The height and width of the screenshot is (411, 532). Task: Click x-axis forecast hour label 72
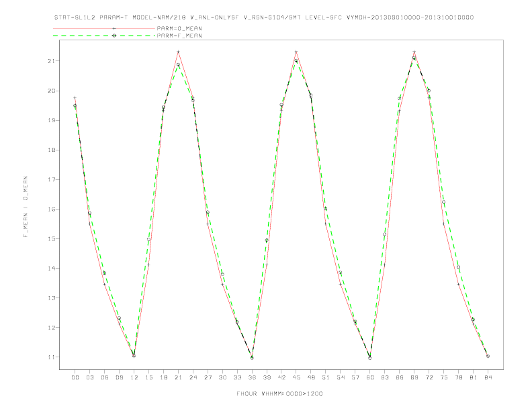point(429,377)
